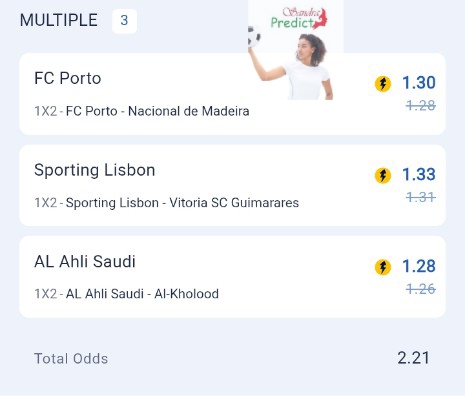The width and height of the screenshot is (465, 396).
Task: Open the Sporting Lisbon - Vitoria SC Guimarares match
Action: (182, 203)
